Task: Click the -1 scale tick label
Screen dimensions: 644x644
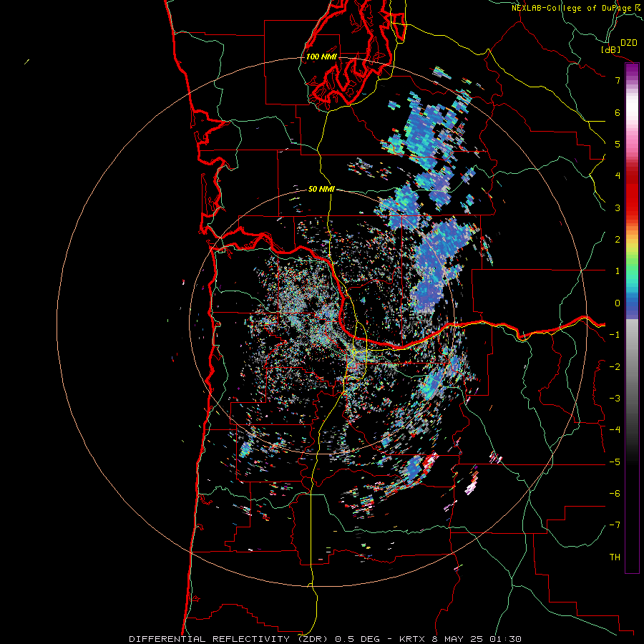Action: point(615,335)
